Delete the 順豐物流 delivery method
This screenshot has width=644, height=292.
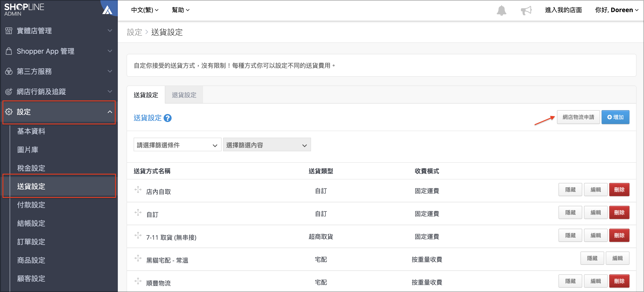(619, 281)
